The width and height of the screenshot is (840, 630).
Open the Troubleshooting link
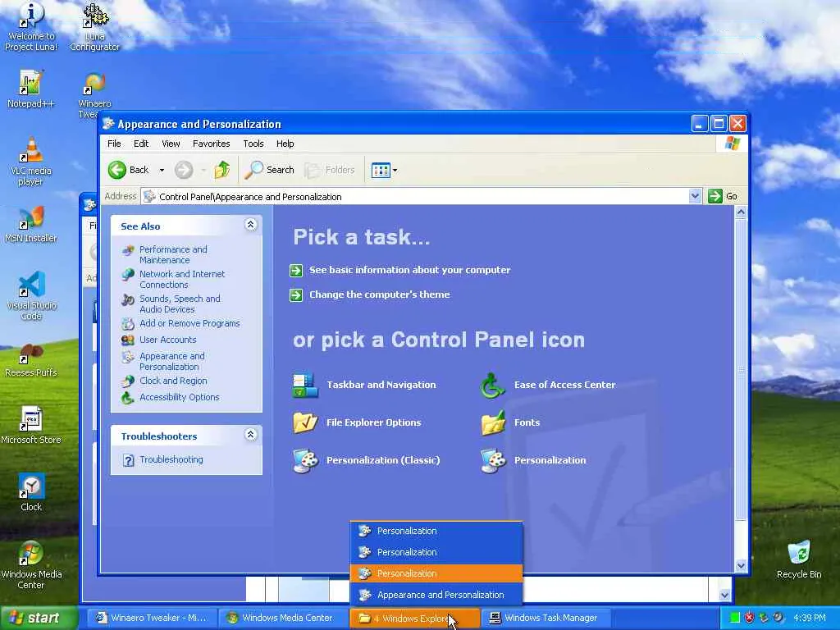click(171, 459)
